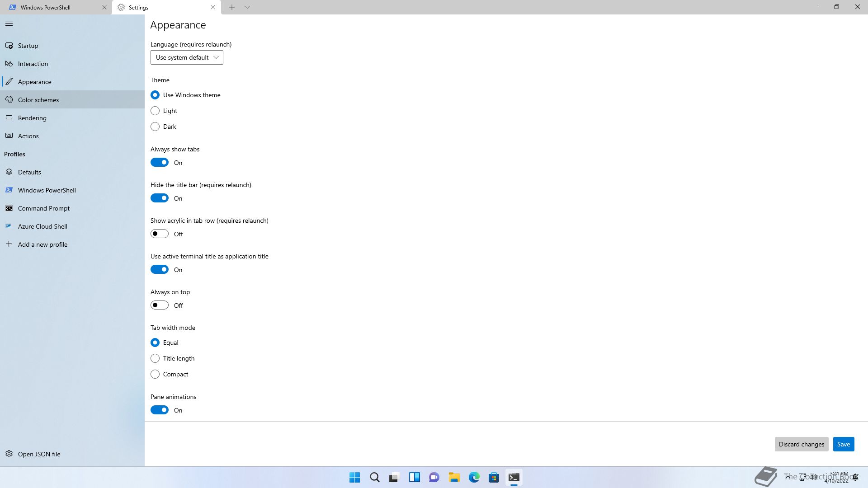This screenshot has width=868, height=488.
Task: Select Equal tab width mode
Action: [155, 343]
